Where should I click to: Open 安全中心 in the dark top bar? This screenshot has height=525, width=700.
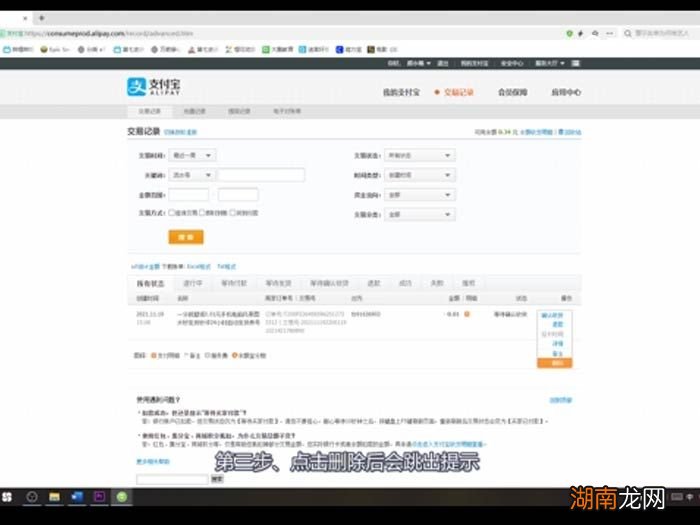512,63
